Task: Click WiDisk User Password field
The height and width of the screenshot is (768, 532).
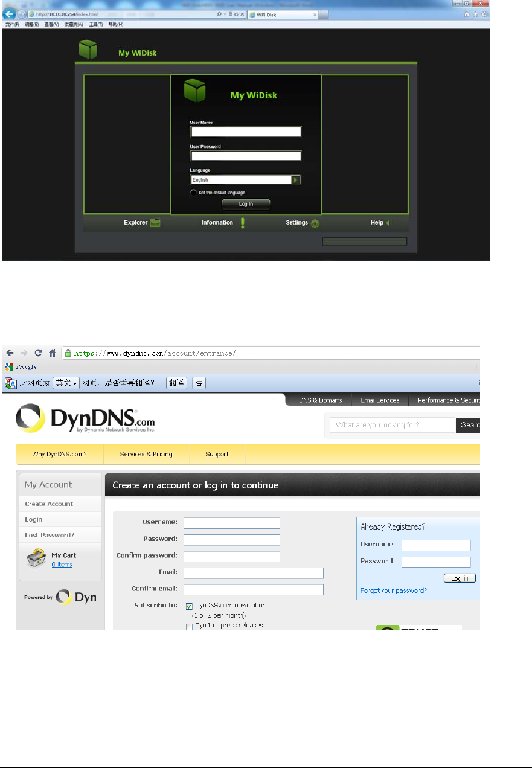Action: (x=246, y=156)
